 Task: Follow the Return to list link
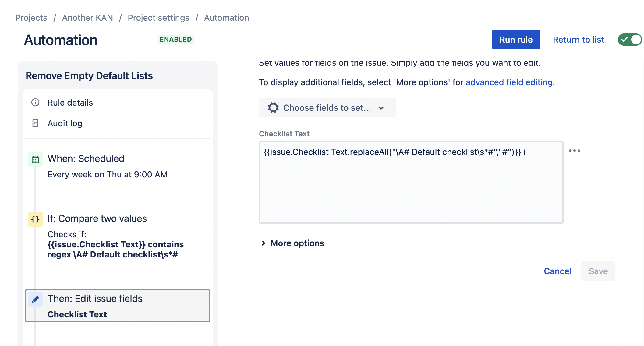(x=578, y=40)
